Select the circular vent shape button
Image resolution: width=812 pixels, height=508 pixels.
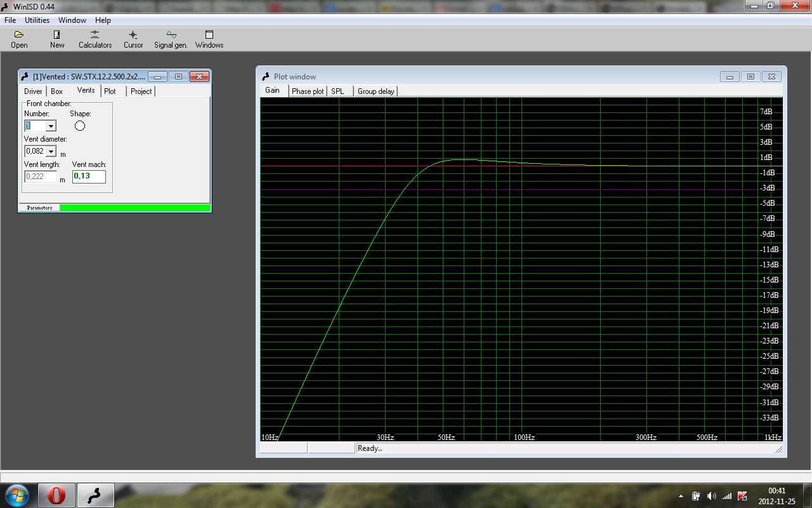tap(80, 126)
